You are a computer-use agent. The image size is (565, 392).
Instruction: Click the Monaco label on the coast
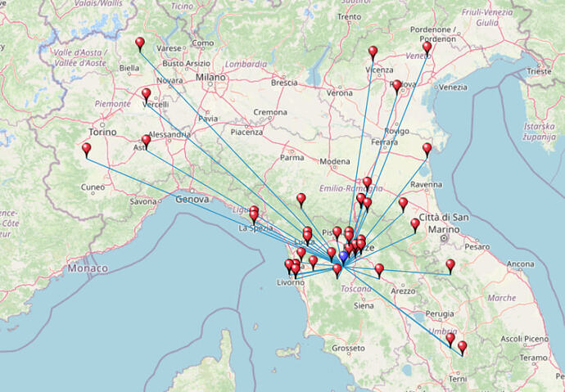(x=88, y=268)
